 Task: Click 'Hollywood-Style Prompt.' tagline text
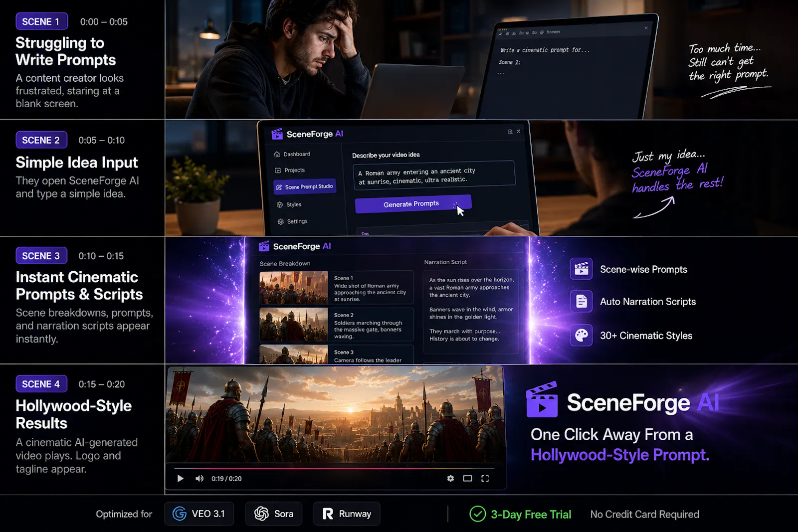[620, 455]
